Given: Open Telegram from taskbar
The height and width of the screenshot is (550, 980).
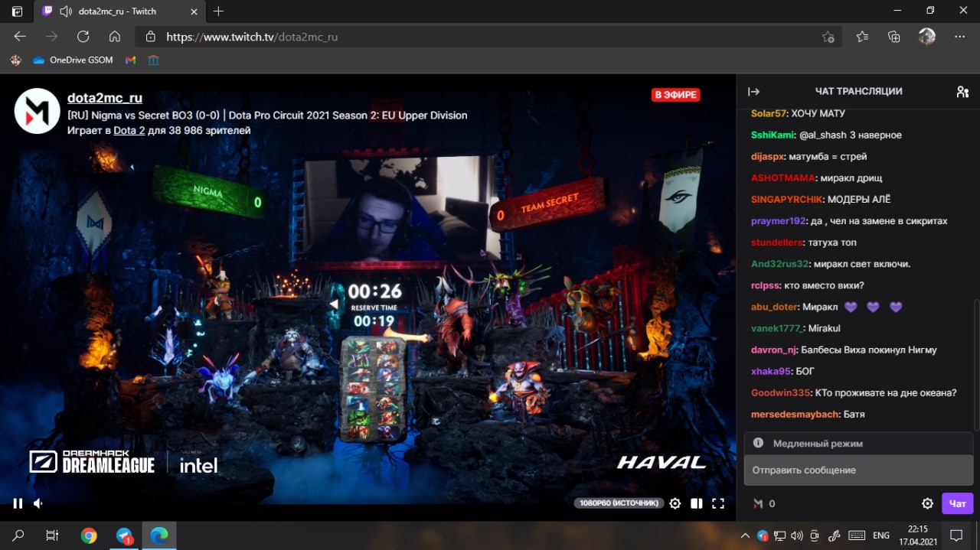Looking at the screenshot, I should pos(125,536).
